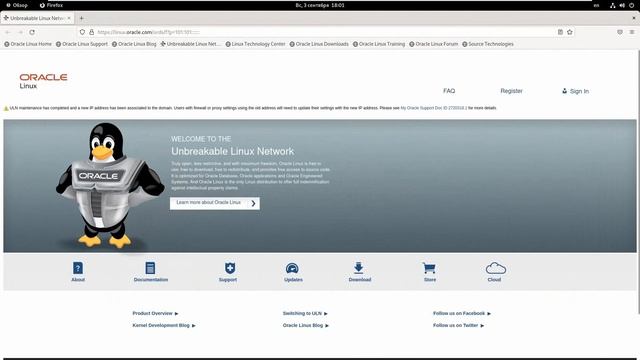Toggle reader view icon in address bar
The width and height of the screenshot is (640, 360).
pos(560,32)
